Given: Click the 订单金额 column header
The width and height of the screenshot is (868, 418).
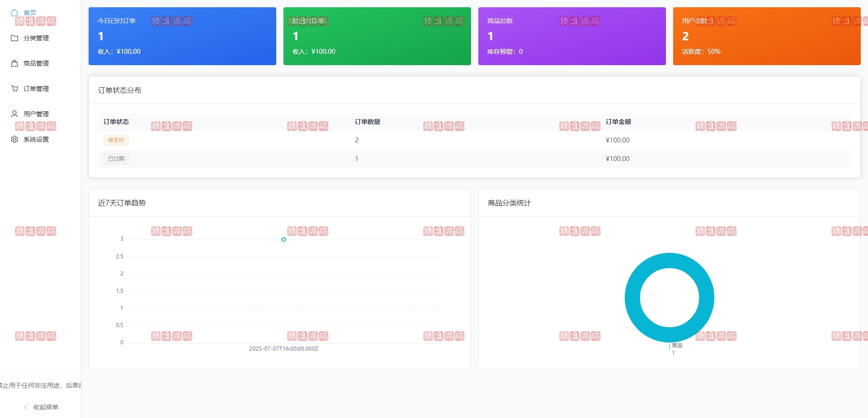Looking at the screenshot, I should pyautogui.click(x=618, y=122).
